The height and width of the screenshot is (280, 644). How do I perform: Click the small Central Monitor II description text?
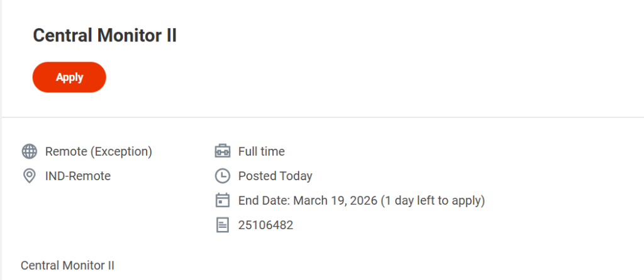coord(67,266)
